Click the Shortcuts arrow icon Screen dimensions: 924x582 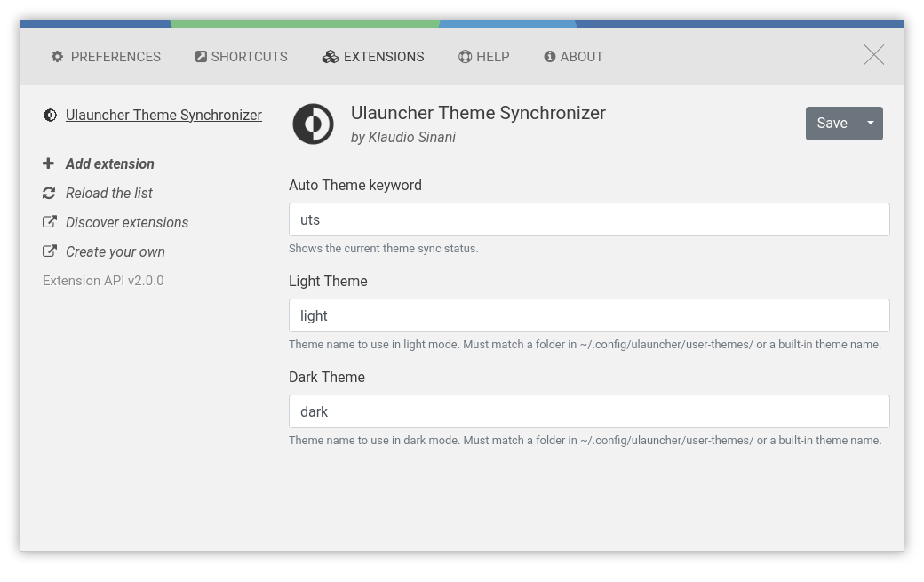coord(201,57)
